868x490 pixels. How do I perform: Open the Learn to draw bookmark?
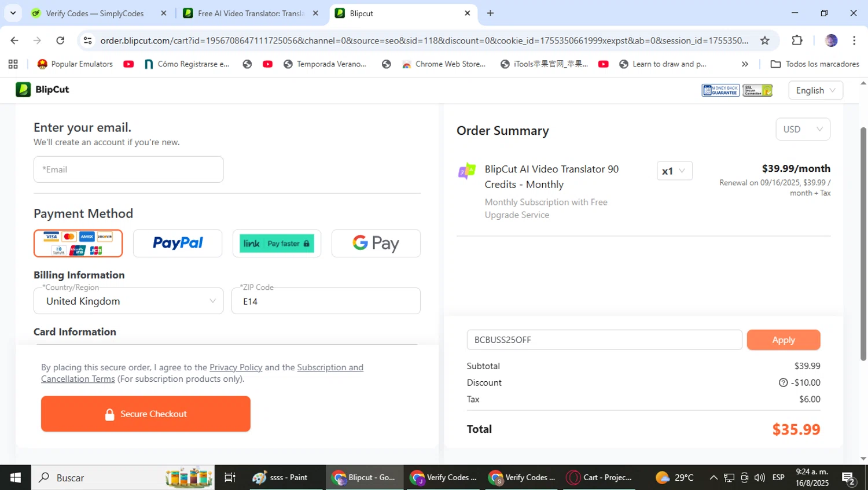(663, 64)
